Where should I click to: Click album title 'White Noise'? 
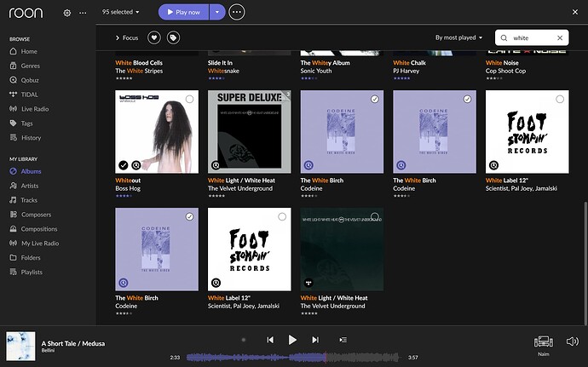502,63
